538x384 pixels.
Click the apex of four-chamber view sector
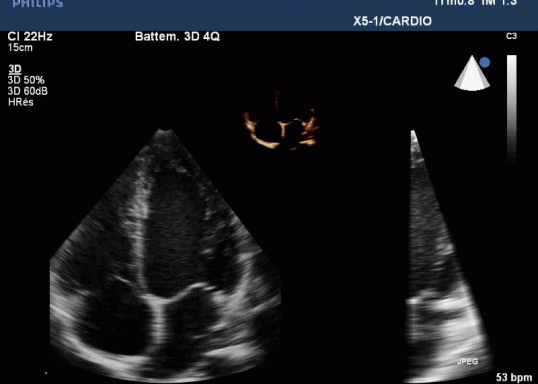(166, 131)
